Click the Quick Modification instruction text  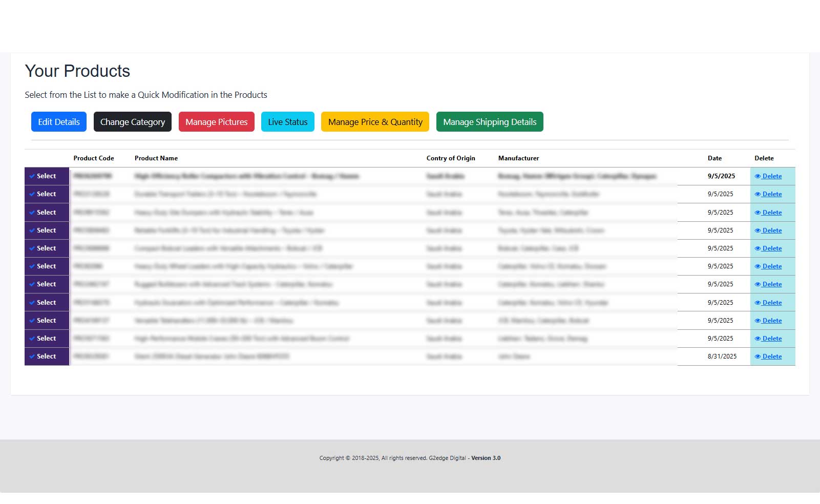point(146,95)
